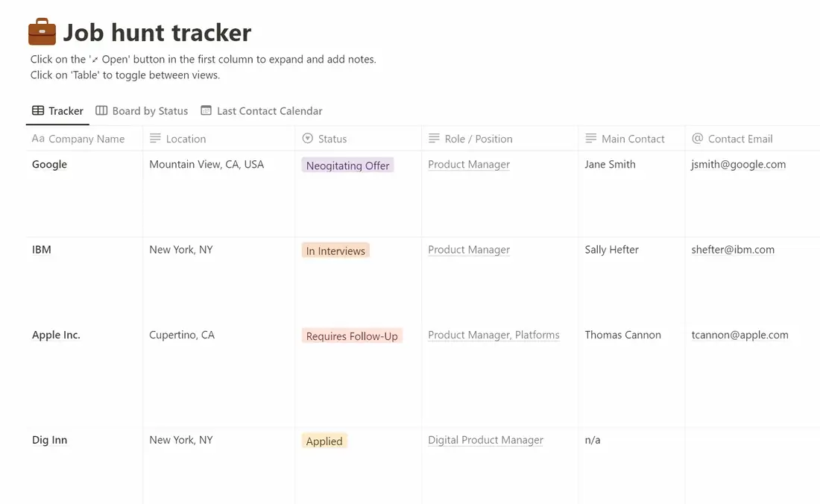Click the select icon in Status header
Image resolution: width=820 pixels, height=504 pixels.
(307, 139)
